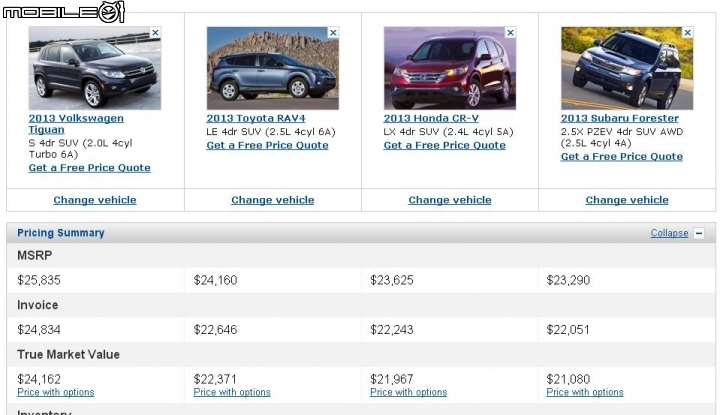Open the Volkswagen Tiguan photo
Viewport: 720px width, 415px height.
[95, 68]
